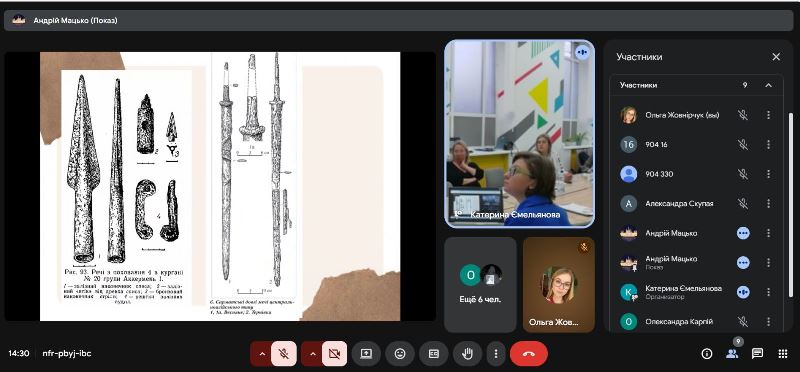Screen dimensions: 800x372
Task: Open more options in bottom toolbar
Action: coord(495,354)
